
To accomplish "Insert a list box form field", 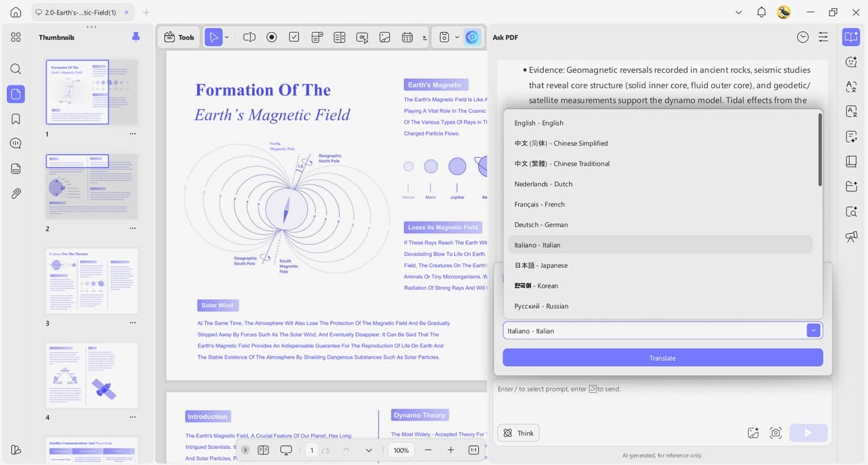I will (340, 37).
